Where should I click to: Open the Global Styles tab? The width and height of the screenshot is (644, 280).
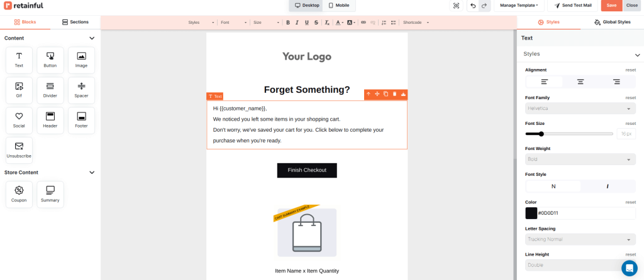pyautogui.click(x=613, y=22)
